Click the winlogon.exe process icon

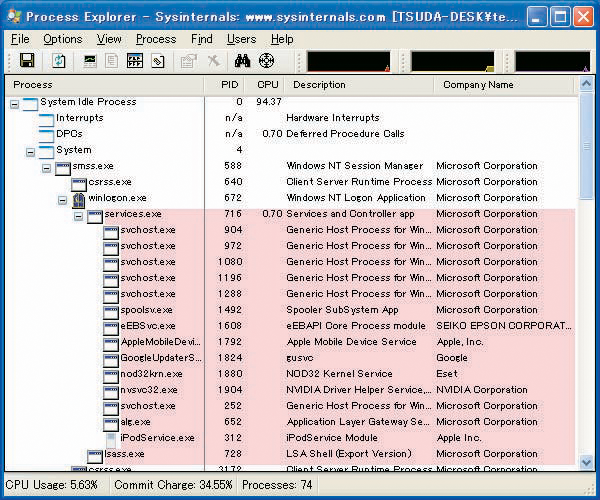coord(78,200)
